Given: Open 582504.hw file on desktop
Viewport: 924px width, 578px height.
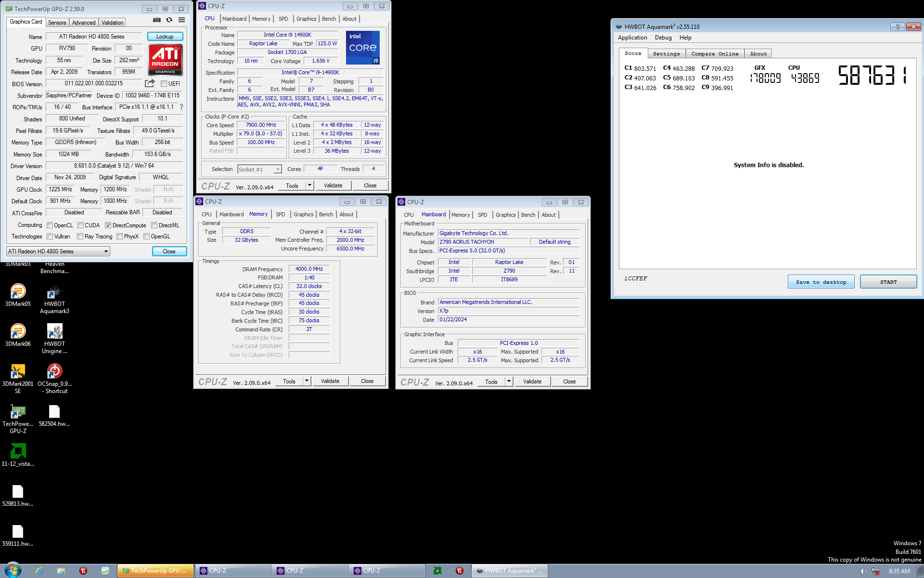Looking at the screenshot, I should click(x=54, y=415).
